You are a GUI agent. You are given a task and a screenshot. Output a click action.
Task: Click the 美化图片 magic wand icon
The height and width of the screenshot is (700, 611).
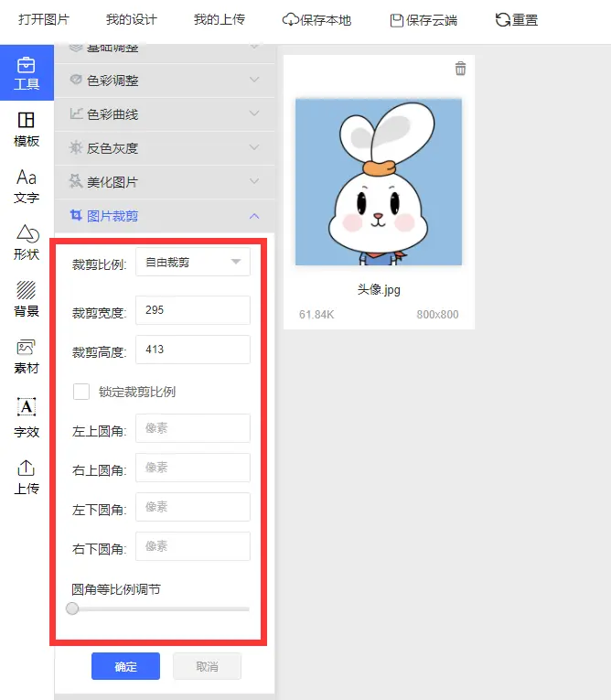[76, 181]
